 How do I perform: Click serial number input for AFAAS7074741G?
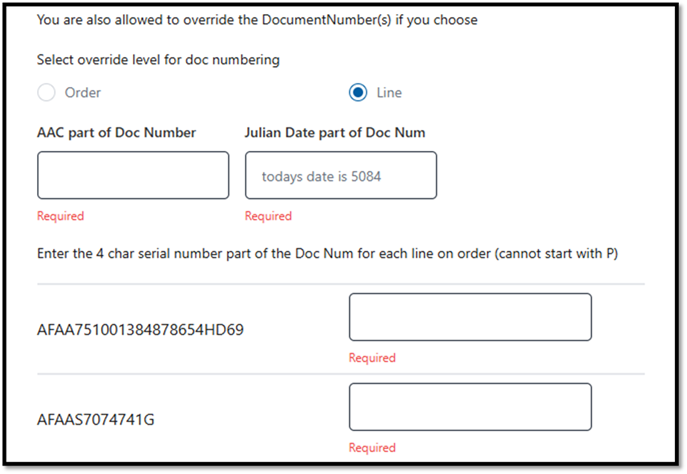[470, 407]
